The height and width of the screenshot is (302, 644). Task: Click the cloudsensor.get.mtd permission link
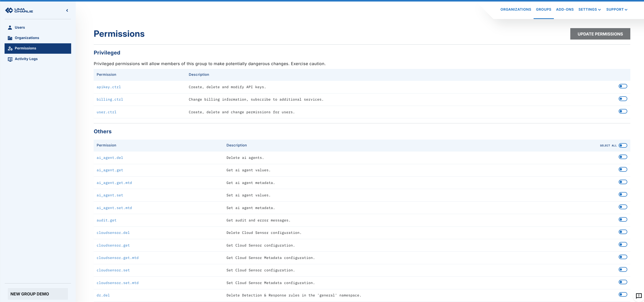pos(118,258)
